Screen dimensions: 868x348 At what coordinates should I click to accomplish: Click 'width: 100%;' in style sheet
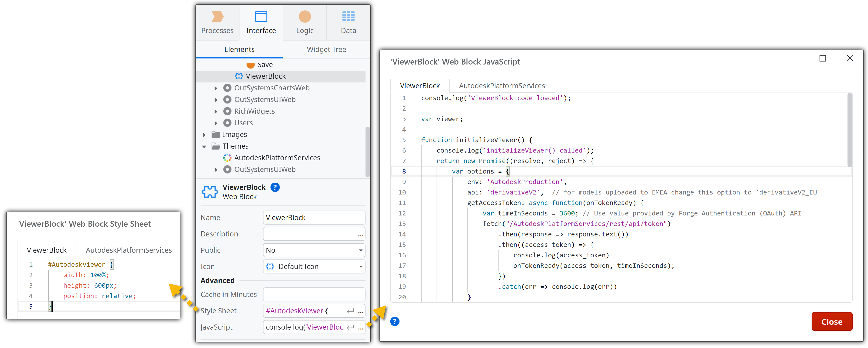pyautogui.click(x=86, y=275)
